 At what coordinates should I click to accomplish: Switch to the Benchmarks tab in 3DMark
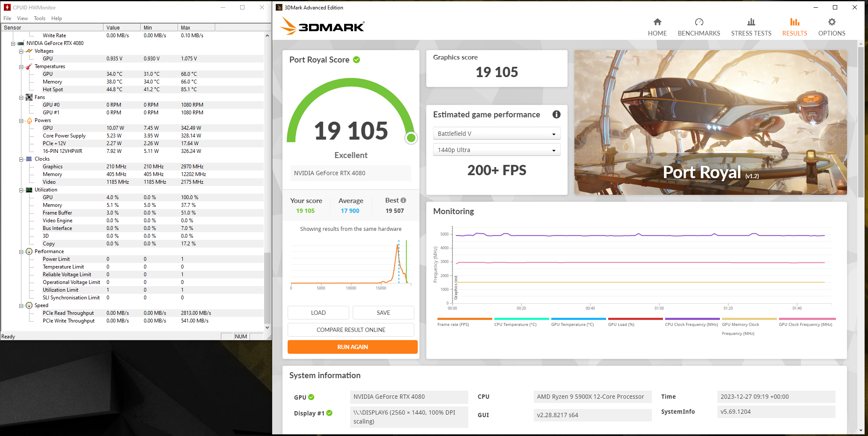[699, 27]
